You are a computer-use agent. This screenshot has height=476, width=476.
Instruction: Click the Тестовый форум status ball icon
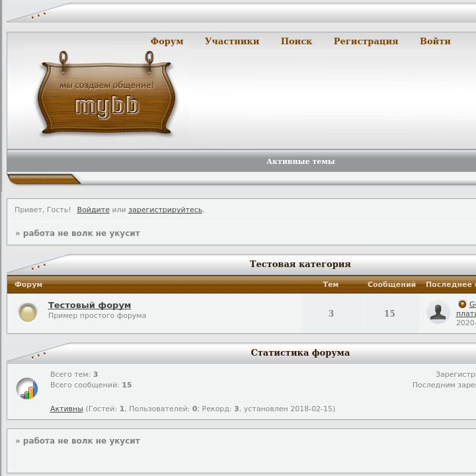pyautogui.click(x=28, y=312)
